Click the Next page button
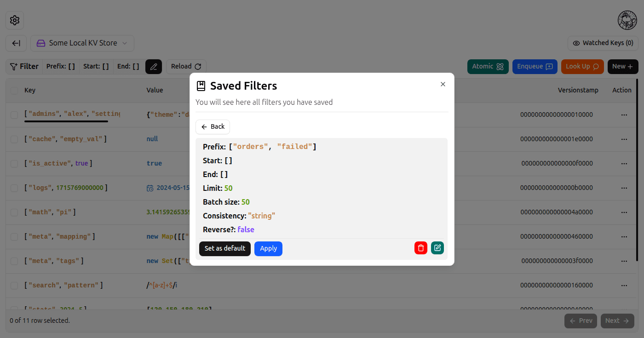The height and width of the screenshot is (338, 644). point(617,321)
